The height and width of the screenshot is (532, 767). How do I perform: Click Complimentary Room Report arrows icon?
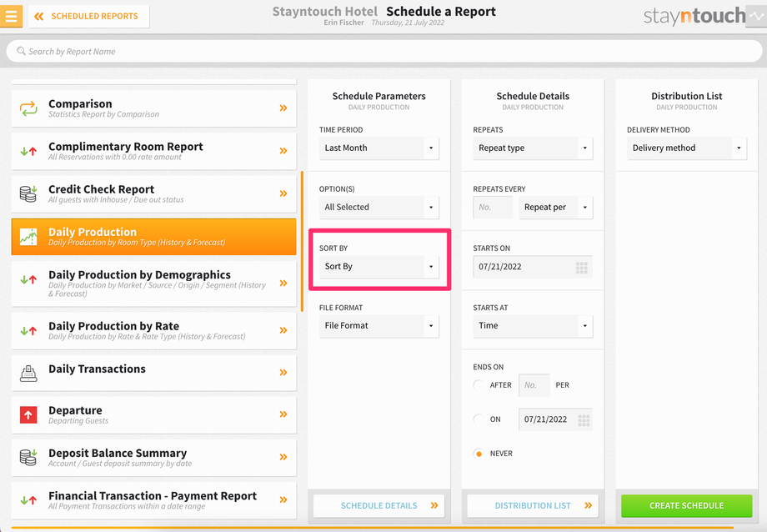point(28,151)
